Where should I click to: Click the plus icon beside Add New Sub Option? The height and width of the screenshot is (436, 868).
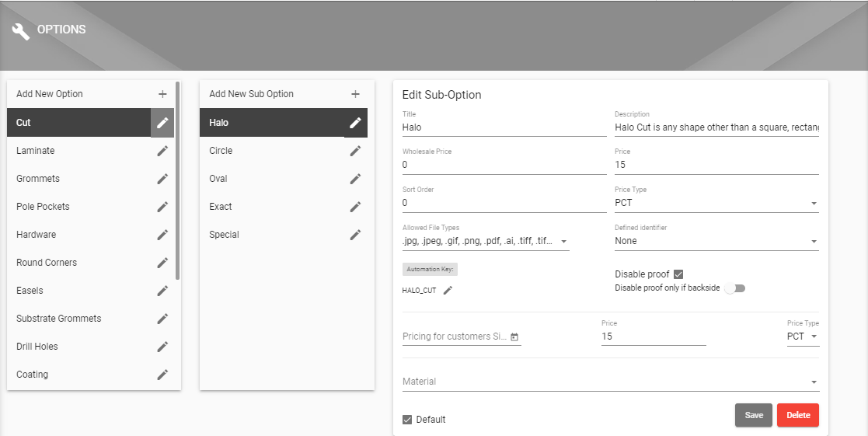click(355, 94)
